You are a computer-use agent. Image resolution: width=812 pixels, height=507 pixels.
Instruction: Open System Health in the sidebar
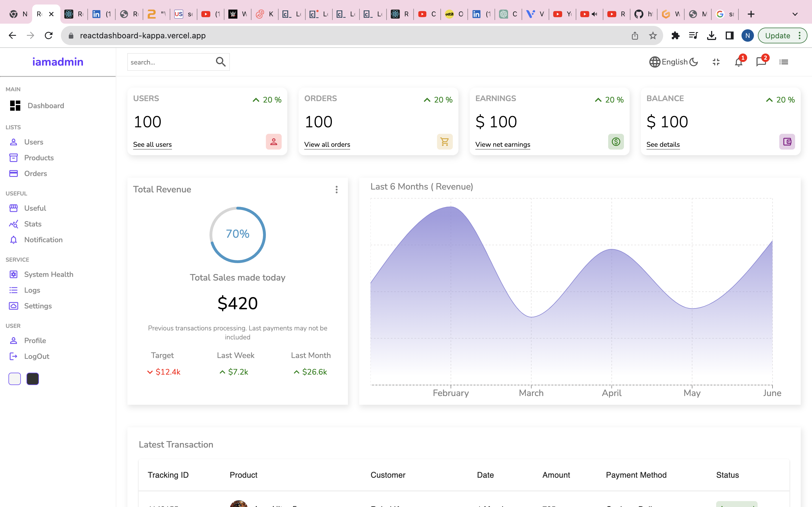click(48, 274)
